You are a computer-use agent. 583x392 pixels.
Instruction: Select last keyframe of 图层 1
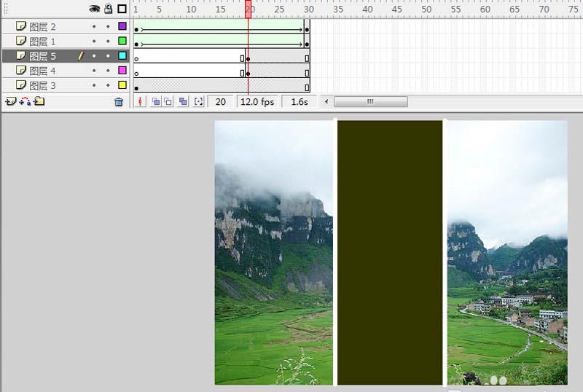[x=307, y=44]
